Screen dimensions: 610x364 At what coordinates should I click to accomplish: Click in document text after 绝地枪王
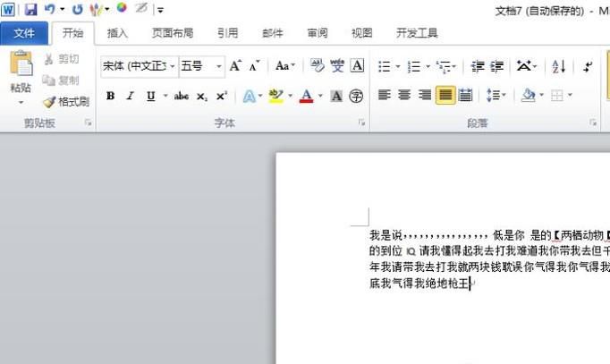(470, 284)
